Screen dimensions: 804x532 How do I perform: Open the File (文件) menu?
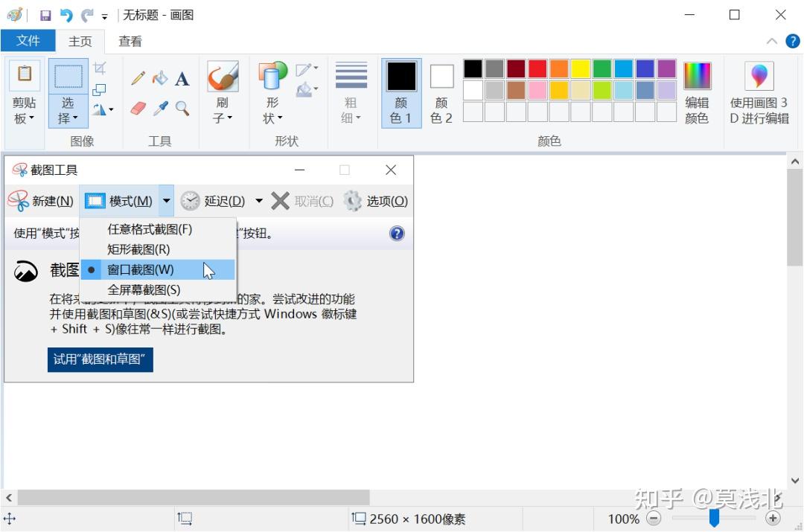click(x=28, y=41)
